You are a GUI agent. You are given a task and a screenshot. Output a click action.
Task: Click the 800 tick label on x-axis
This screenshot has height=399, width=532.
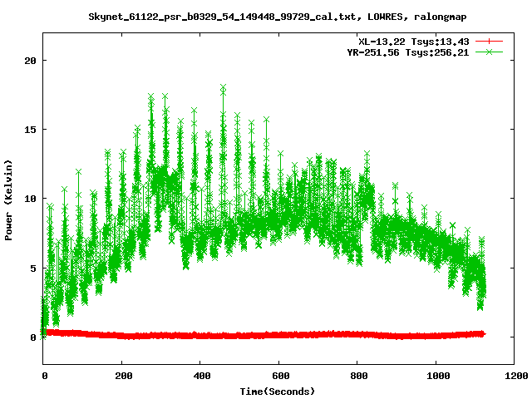tap(357, 376)
